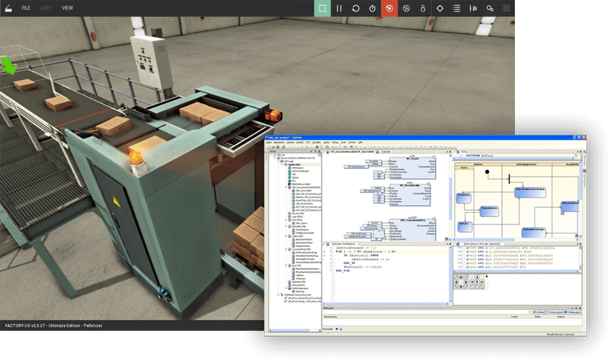Collapse the SoftMotion General Axis Pool node
The width and height of the screenshot is (613, 364).
click(x=278, y=295)
